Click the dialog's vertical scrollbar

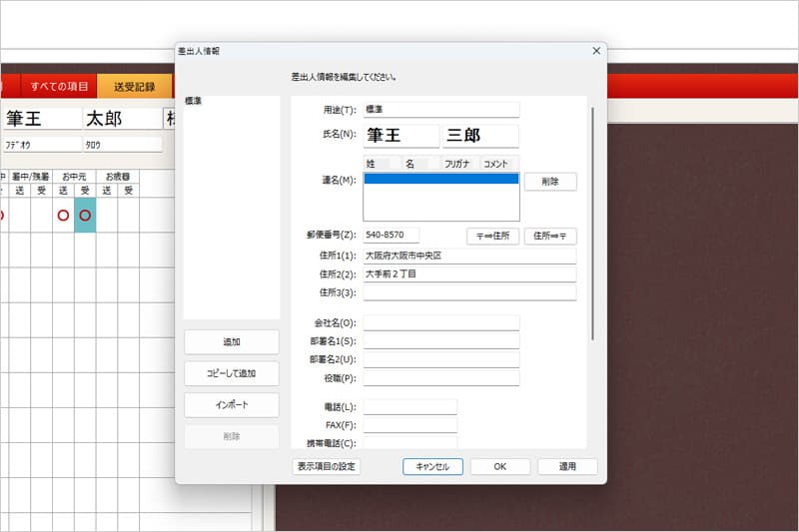(x=592, y=224)
